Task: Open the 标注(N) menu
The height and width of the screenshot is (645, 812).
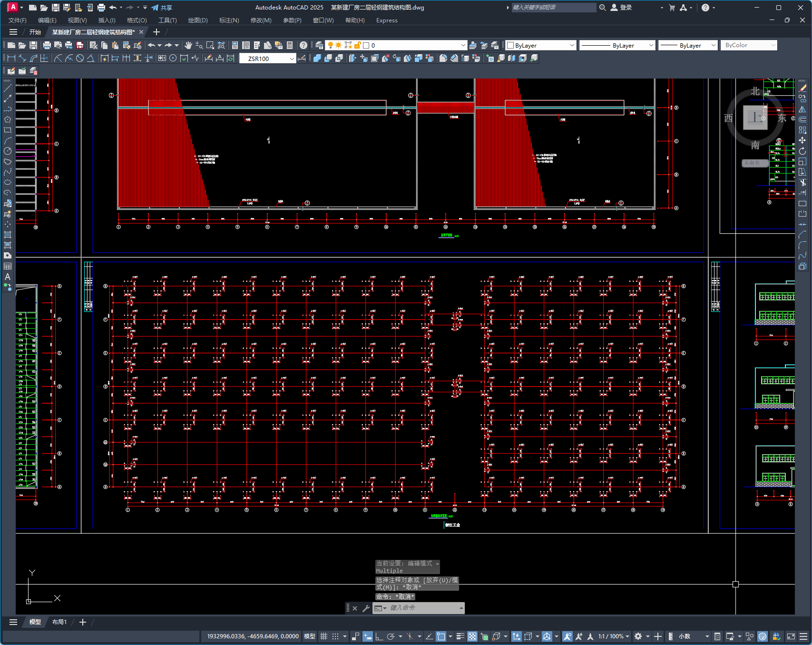Action: (229, 20)
